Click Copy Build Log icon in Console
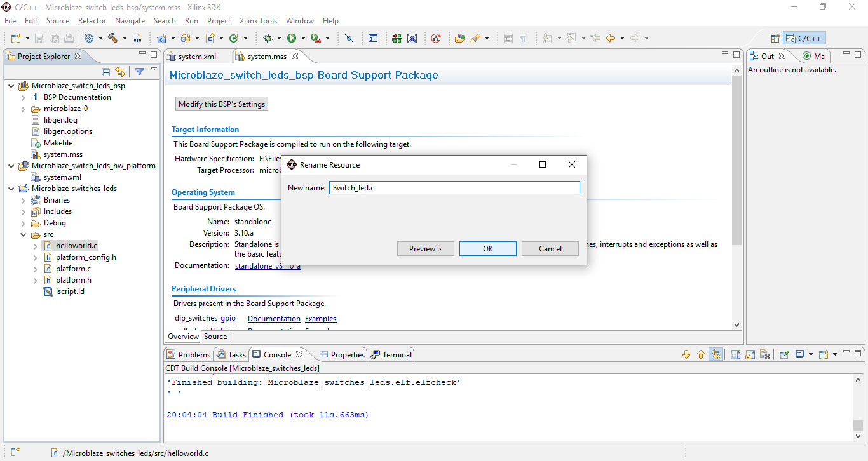Viewport: 868px width, 461px height. (735, 354)
